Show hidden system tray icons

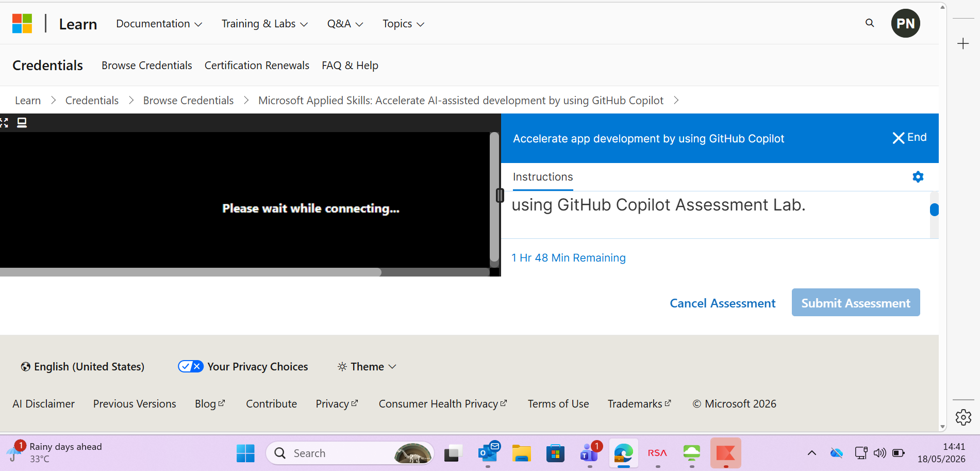tap(811, 453)
